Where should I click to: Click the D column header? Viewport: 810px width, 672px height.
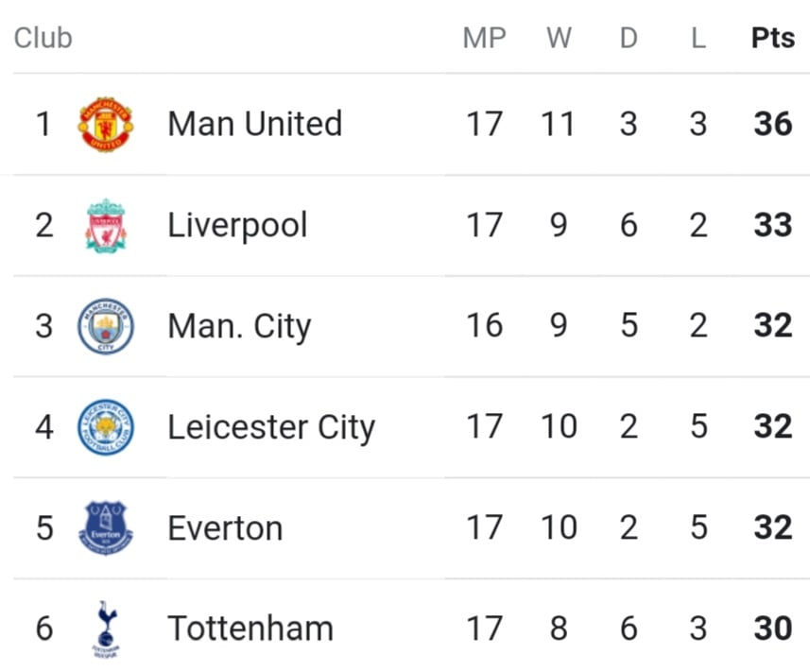pyautogui.click(x=629, y=38)
